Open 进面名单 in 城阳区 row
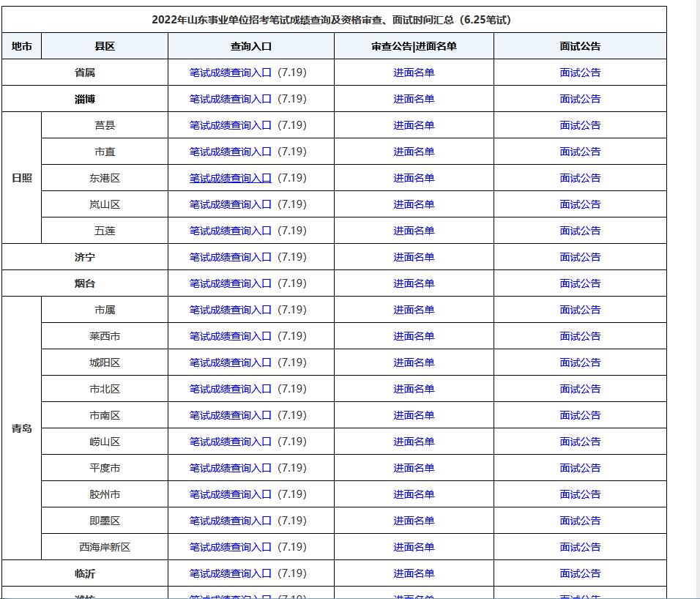Image resolution: width=700 pixels, height=599 pixels. pos(414,362)
